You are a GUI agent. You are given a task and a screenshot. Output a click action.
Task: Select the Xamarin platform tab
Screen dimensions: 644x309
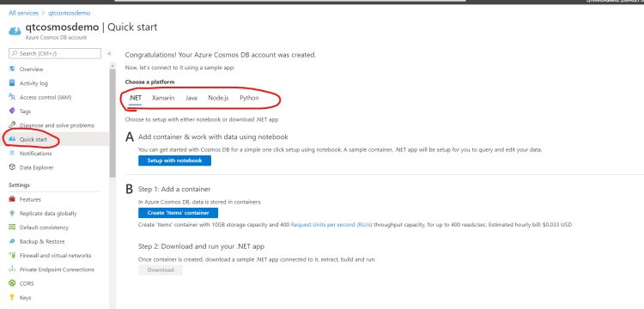[163, 98]
